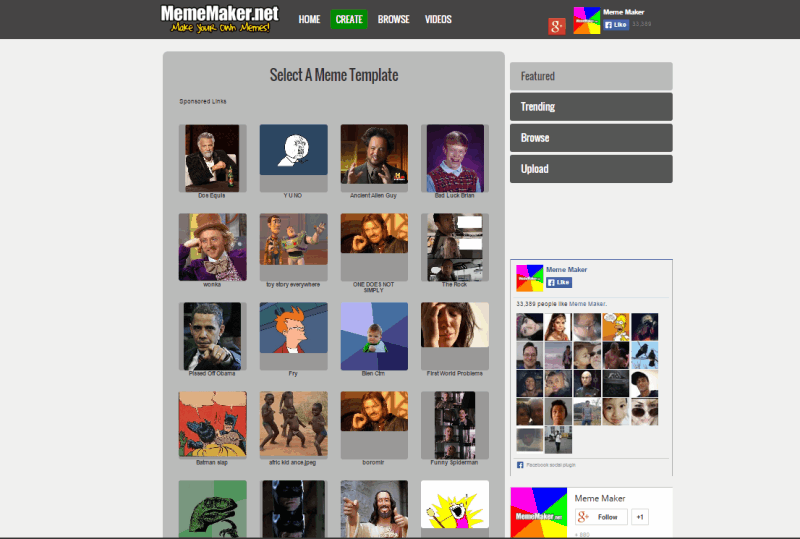800x539 pixels.
Task: Open the Google Plus icon in header
Action: point(557,26)
